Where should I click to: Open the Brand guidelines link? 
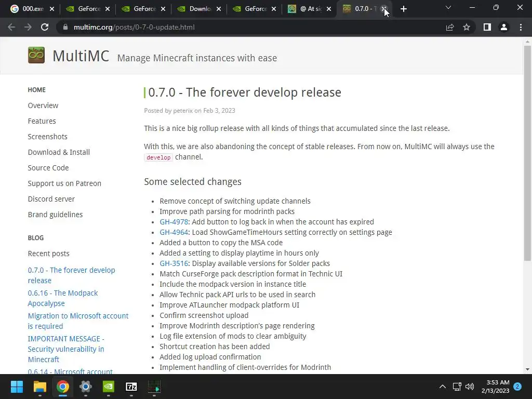[55, 215]
